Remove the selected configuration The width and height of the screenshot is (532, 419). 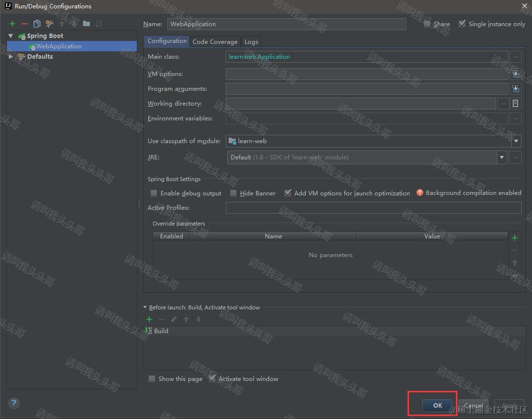pos(24,23)
